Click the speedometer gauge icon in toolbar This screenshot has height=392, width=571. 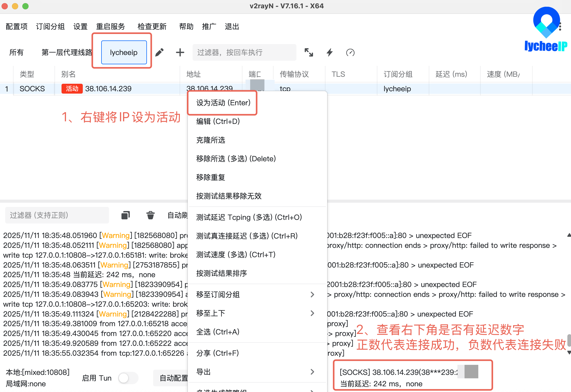coord(350,52)
